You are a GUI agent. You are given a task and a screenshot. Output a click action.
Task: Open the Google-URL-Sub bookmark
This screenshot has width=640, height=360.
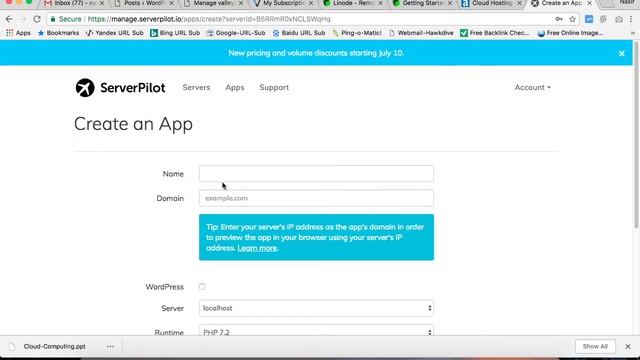click(236, 33)
